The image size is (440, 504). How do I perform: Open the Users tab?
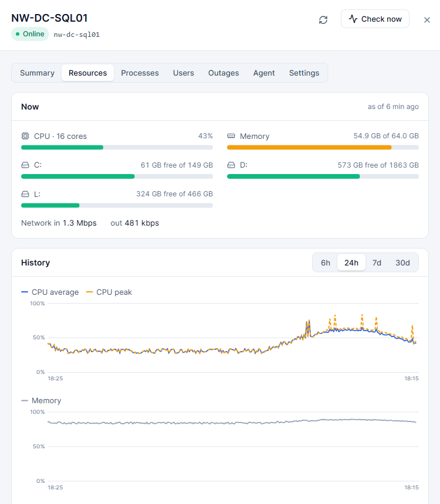[184, 73]
